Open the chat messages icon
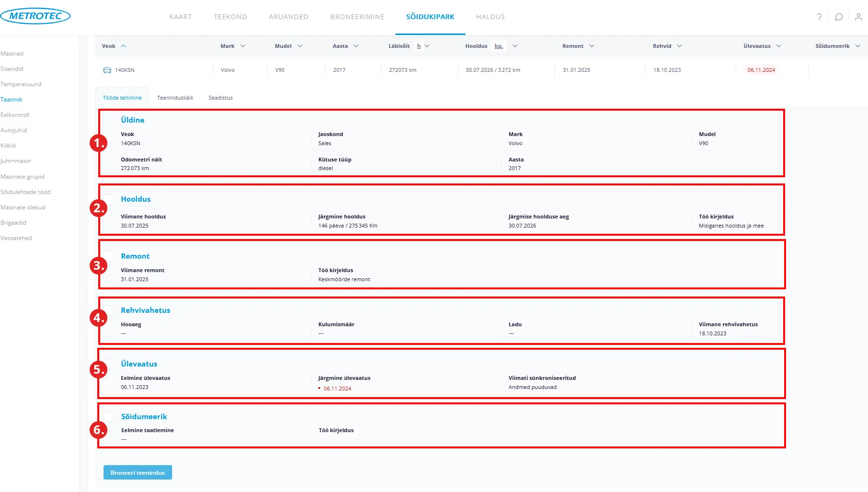Screen dimensions: 868x492 coord(839,17)
